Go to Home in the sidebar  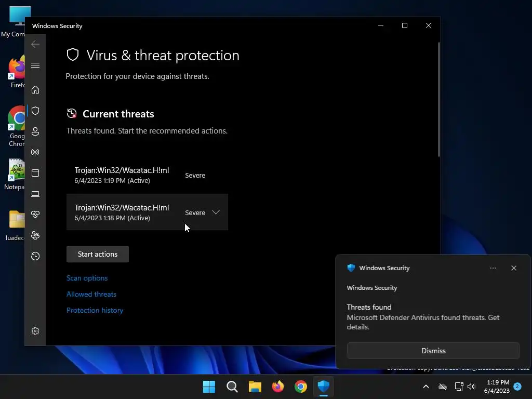point(35,90)
